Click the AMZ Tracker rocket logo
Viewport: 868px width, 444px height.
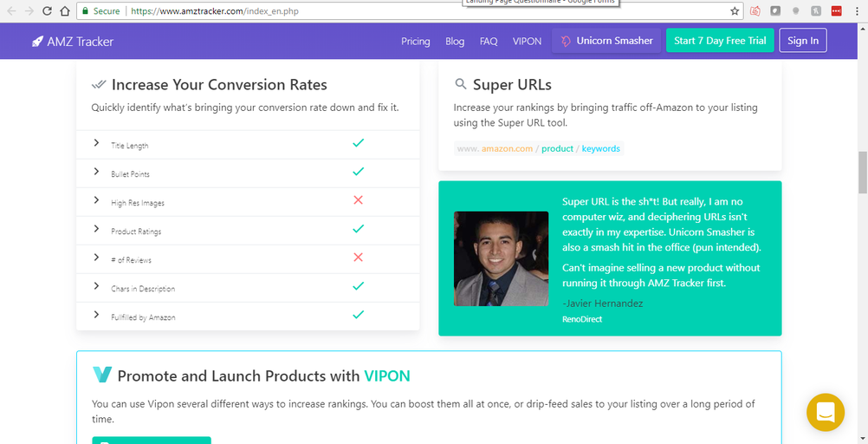tap(37, 41)
